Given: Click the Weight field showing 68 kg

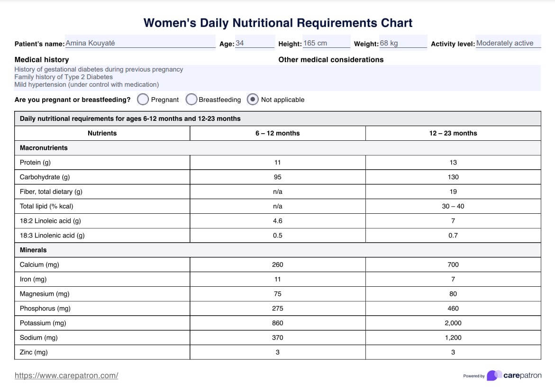Looking at the screenshot, I should click(403, 43).
